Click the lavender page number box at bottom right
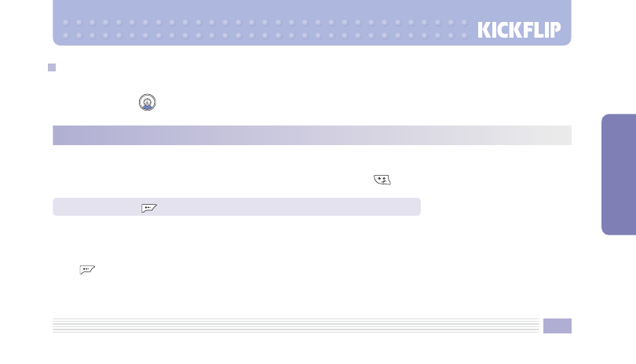Image resolution: width=636 pixels, height=364 pixels. click(x=557, y=326)
